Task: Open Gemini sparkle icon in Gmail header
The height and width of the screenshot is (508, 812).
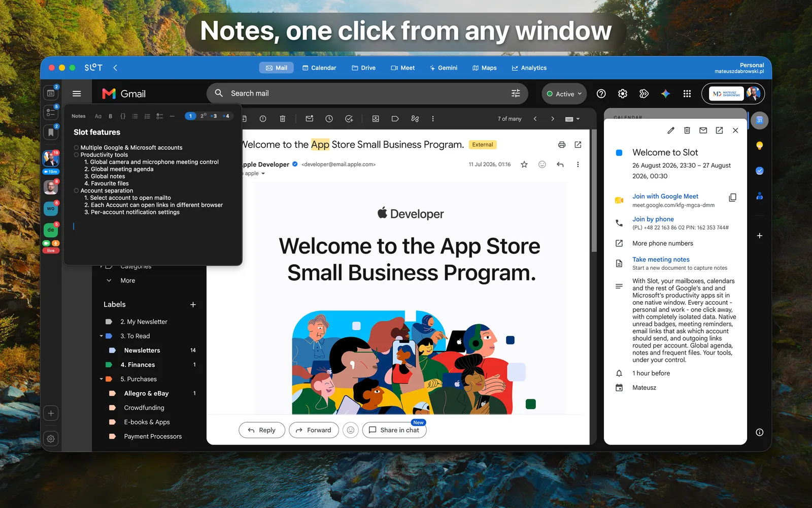Action: (x=665, y=93)
